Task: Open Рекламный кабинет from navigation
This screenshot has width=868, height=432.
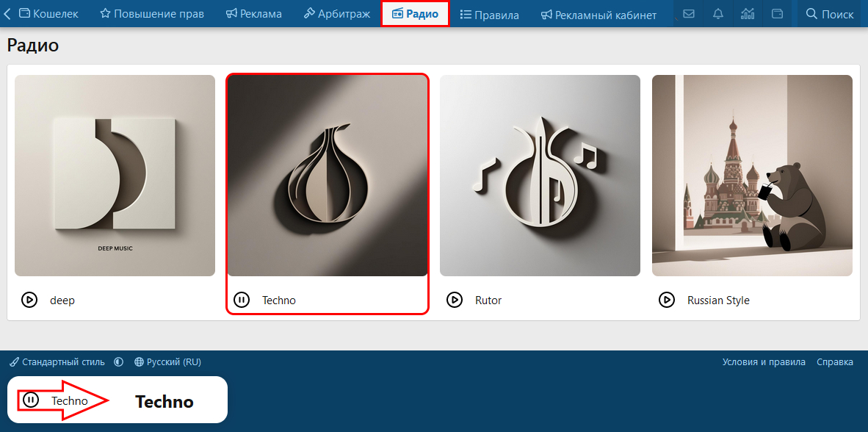Action: pos(598,15)
